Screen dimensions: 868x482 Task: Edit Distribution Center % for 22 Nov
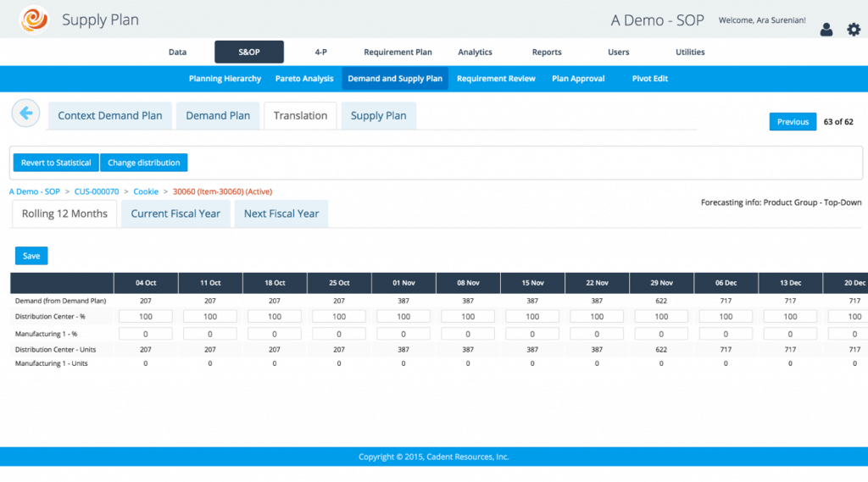597,317
